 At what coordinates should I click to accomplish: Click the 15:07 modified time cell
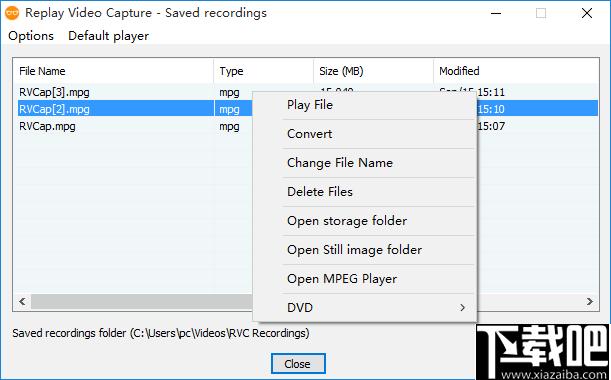click(x=491, y=126)
